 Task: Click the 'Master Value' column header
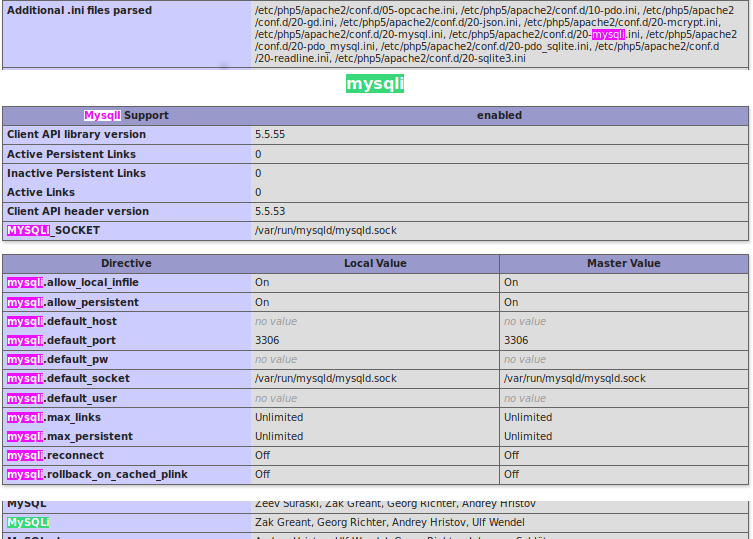coord(624,263)
